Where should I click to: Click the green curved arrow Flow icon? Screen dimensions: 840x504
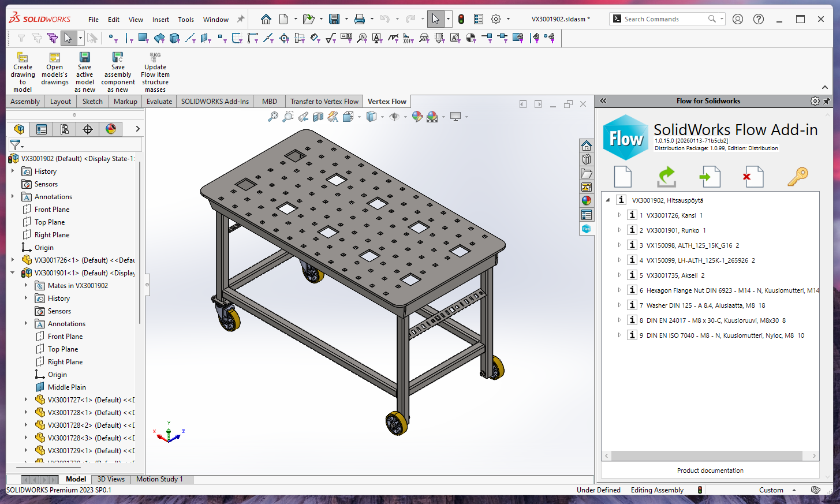coord(666,177)
